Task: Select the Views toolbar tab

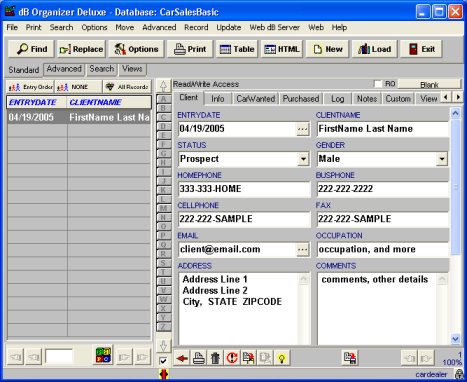Action: pyautogui.click(x=132, y=69)
